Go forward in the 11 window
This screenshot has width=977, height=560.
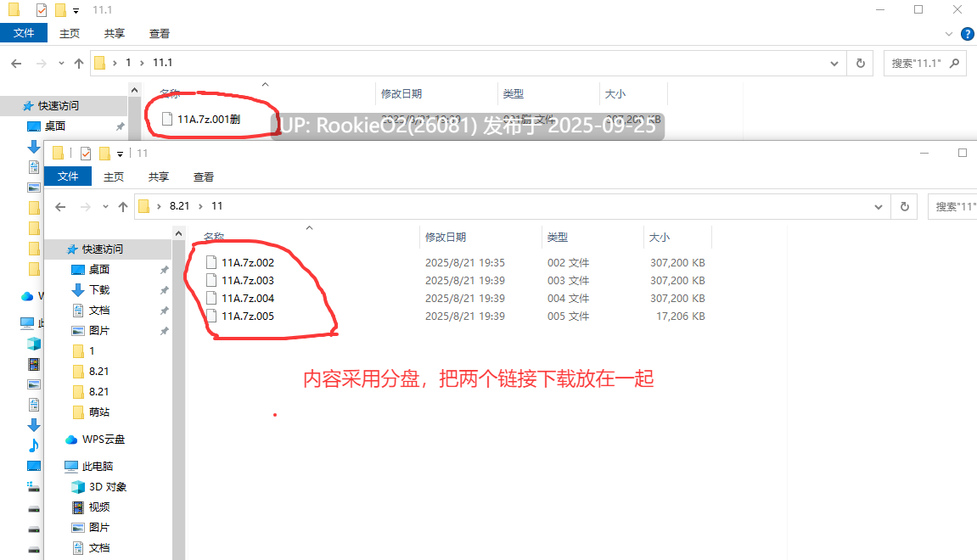coord(86,207)
